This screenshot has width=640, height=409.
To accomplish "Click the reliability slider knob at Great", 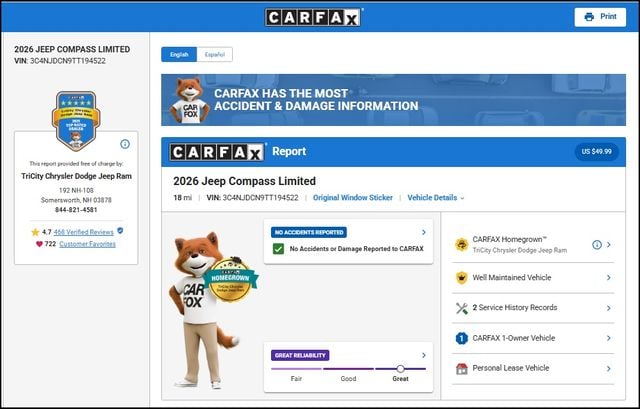I will click(400, 369).
